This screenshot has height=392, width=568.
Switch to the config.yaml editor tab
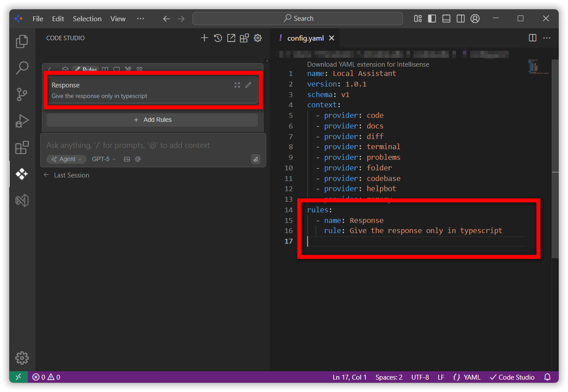[x=305, y=38]
